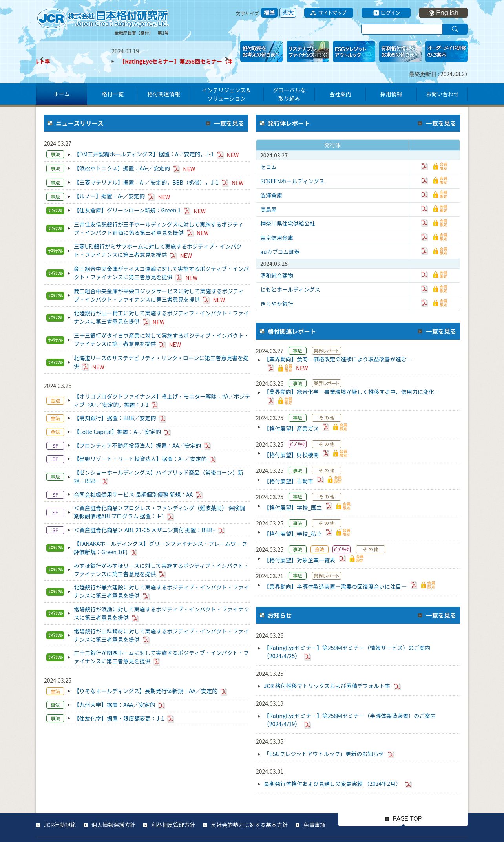Open ホーム navigation tab
The image size is (504, 842).
point(62,94)
